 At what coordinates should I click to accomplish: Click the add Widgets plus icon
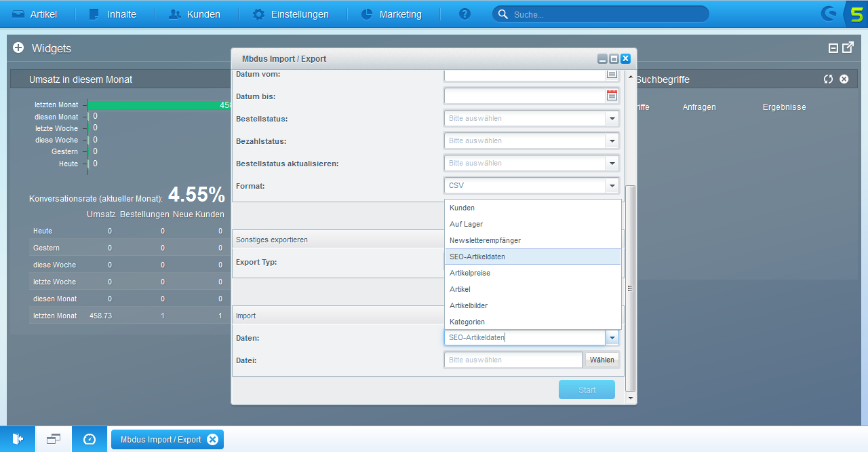[x=18, y=48]
